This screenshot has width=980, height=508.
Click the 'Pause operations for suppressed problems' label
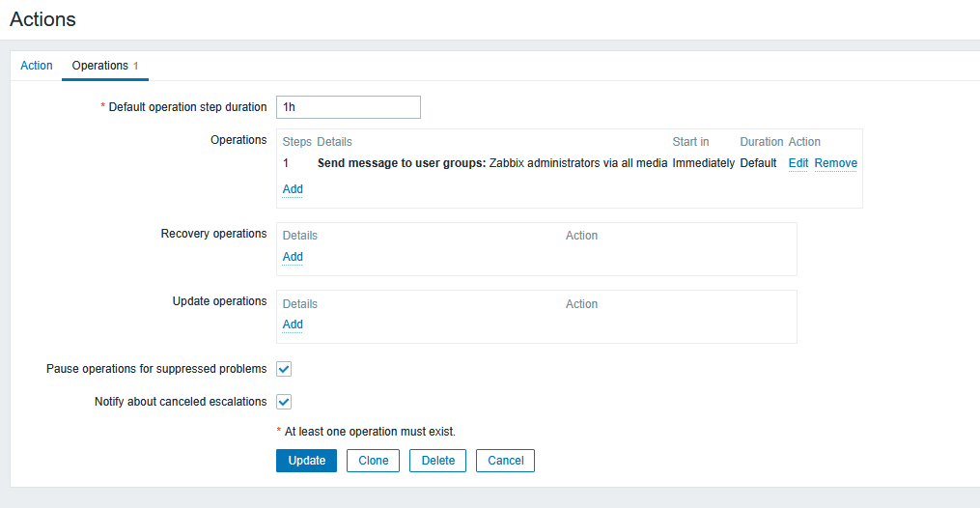pyautogui.click(x=156, y=369)
